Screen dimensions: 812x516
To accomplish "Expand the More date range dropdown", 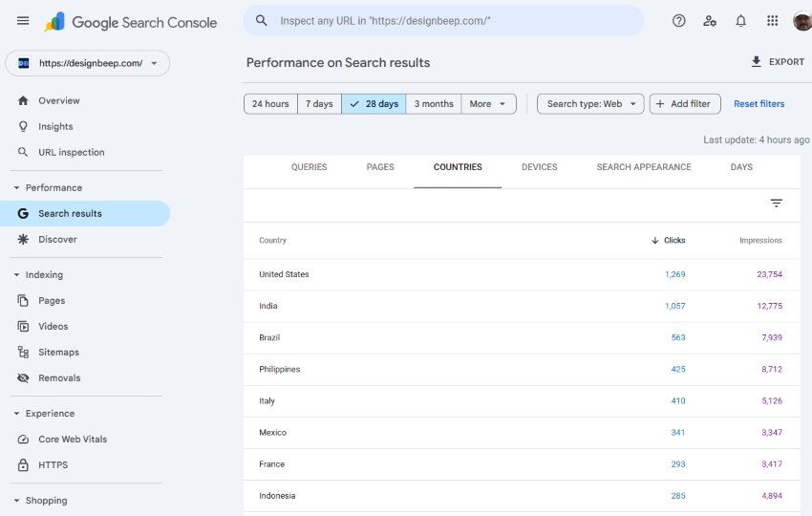I will pyautogui.click(x=488, y=104).
